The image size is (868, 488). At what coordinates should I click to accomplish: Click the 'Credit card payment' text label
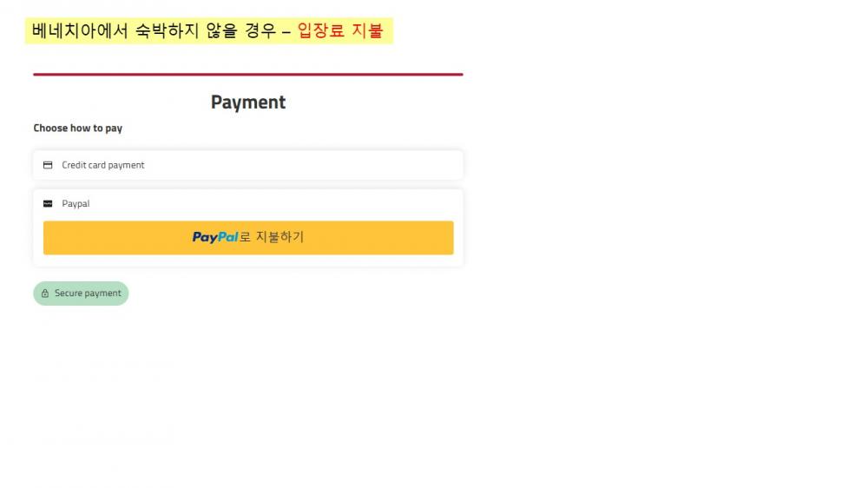point(103,165)
